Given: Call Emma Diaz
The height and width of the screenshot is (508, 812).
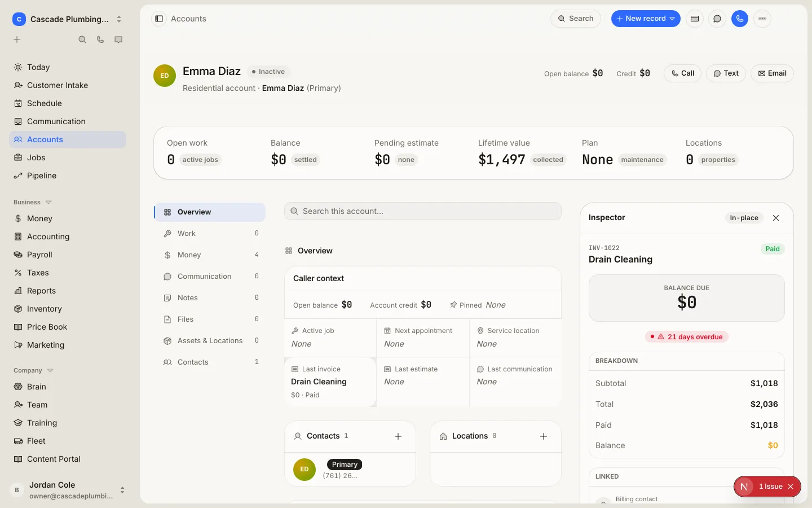Looking at the screenshot, I should pos(683,73).
